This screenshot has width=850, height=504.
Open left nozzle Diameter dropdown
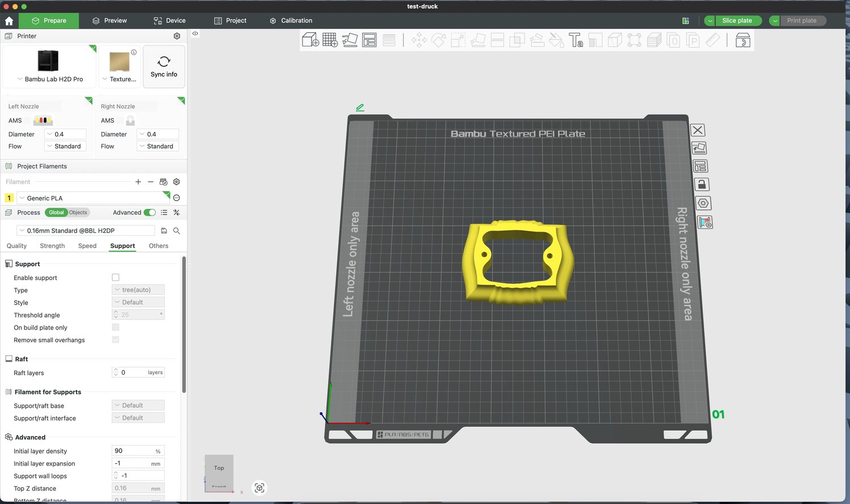coord(65,134)
